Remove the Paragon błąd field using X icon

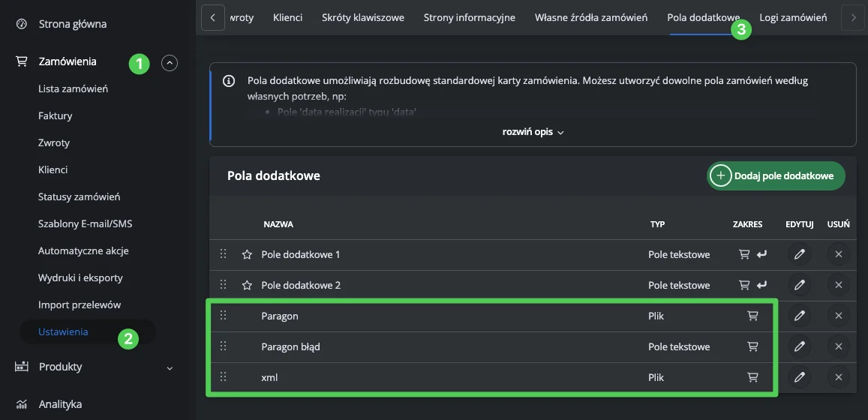click(839, 347)
